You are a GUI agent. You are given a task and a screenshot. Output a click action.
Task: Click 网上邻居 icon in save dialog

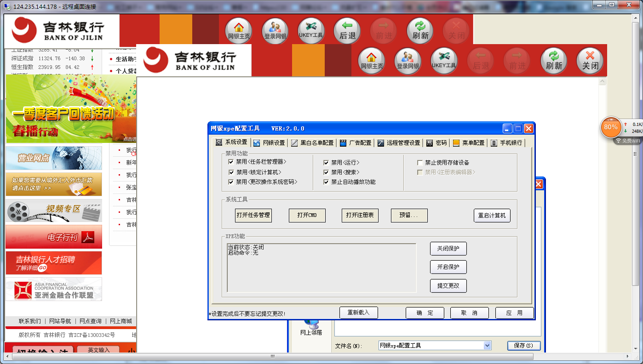point(311,328)
